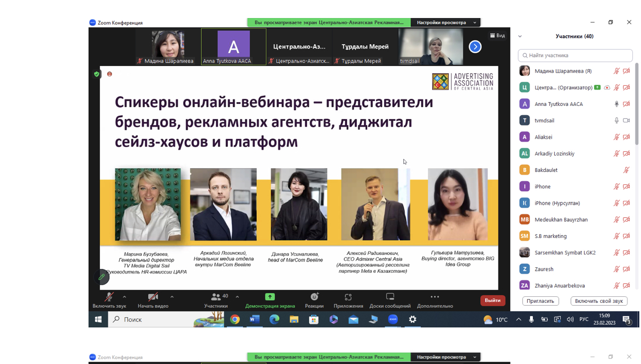The height and width of the screenshot is (364, 641).
Task: Open the audio options arrow beside the microphone
Action: coord(125,297)
